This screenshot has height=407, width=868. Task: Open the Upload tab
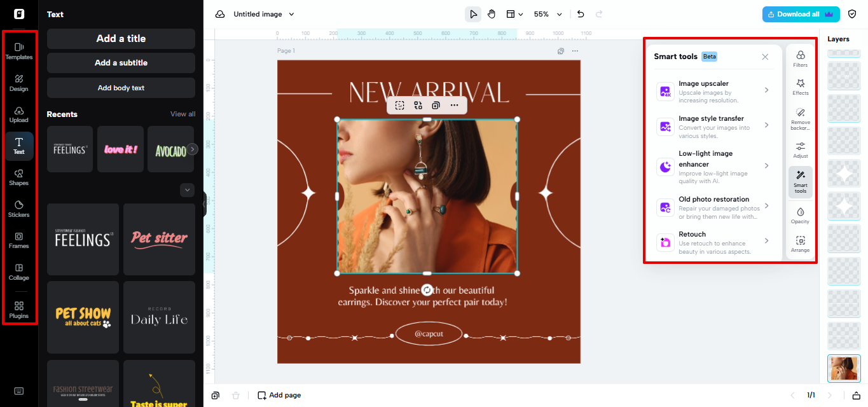point(19,114)
